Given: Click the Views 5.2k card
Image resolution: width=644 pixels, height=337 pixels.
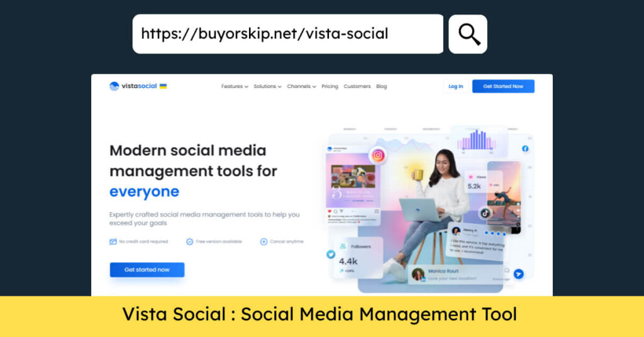Looking at the screenshot, I should [x=484, y=182].
